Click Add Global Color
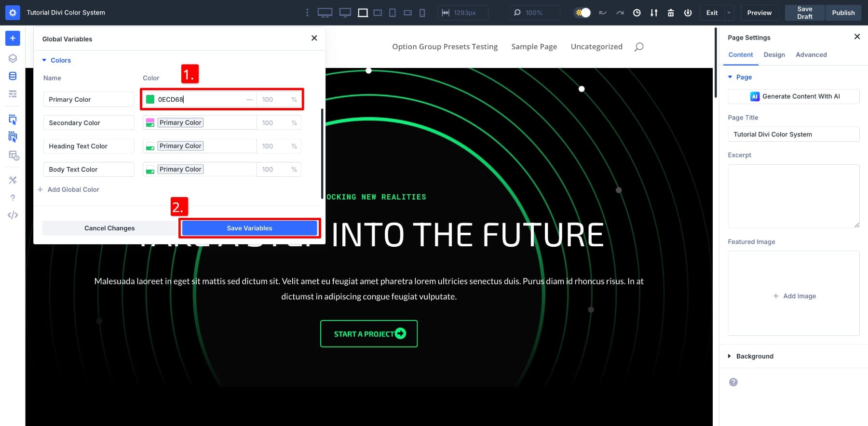 point(73,189)
